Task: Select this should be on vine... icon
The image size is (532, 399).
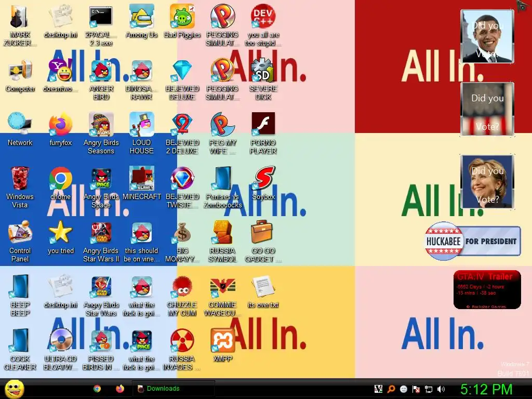Action: click(x=141, y=241)
